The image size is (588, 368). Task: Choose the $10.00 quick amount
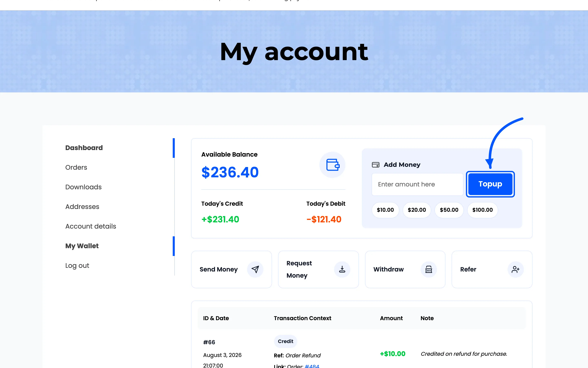pyautogui.click(x=385, y=210)
